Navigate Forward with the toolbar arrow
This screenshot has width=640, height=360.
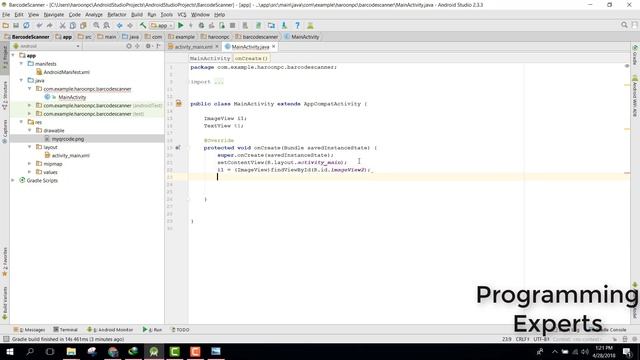tap(130, 25)
